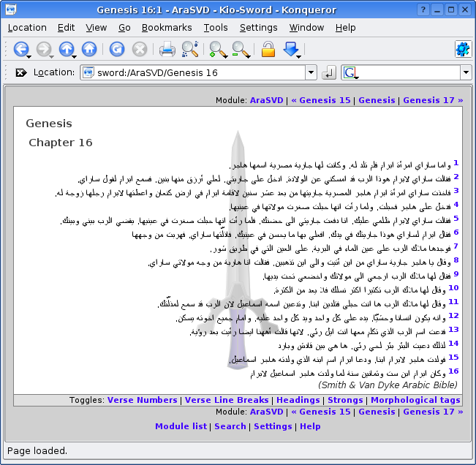Image resolution: width=476 pixels, height=465 pixels.
Task: Open download arrow dropdown menu
Action: tap(299, 57)
